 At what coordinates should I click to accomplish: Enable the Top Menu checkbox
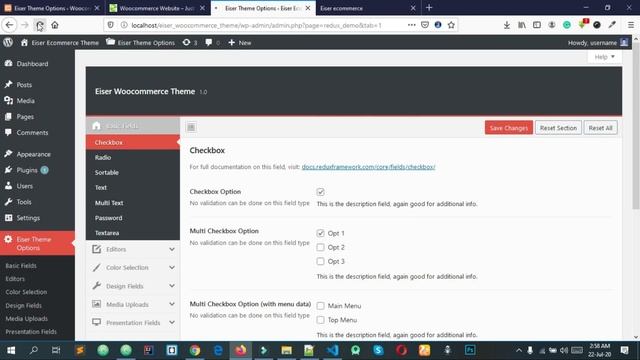point(320,320)
